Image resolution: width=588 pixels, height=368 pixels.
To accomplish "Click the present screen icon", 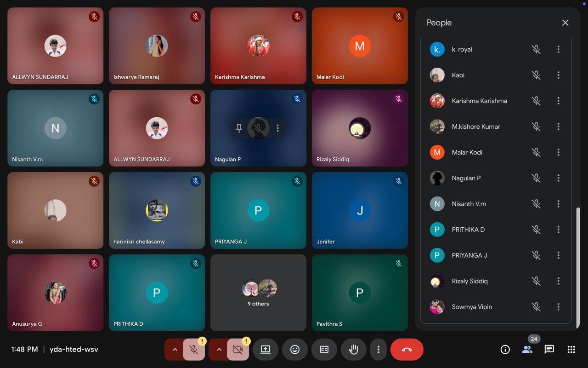I will coord(266,350).
